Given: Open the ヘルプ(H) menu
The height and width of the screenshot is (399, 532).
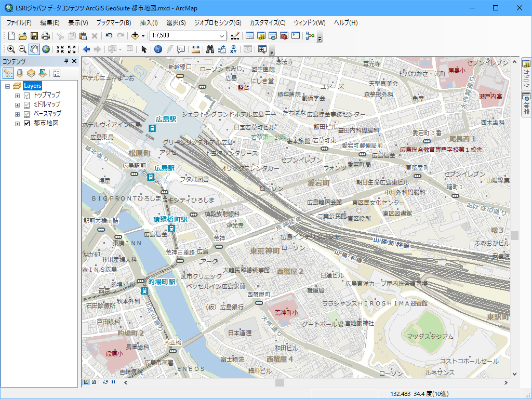Looking at the screenshot, I should [345, 23].
